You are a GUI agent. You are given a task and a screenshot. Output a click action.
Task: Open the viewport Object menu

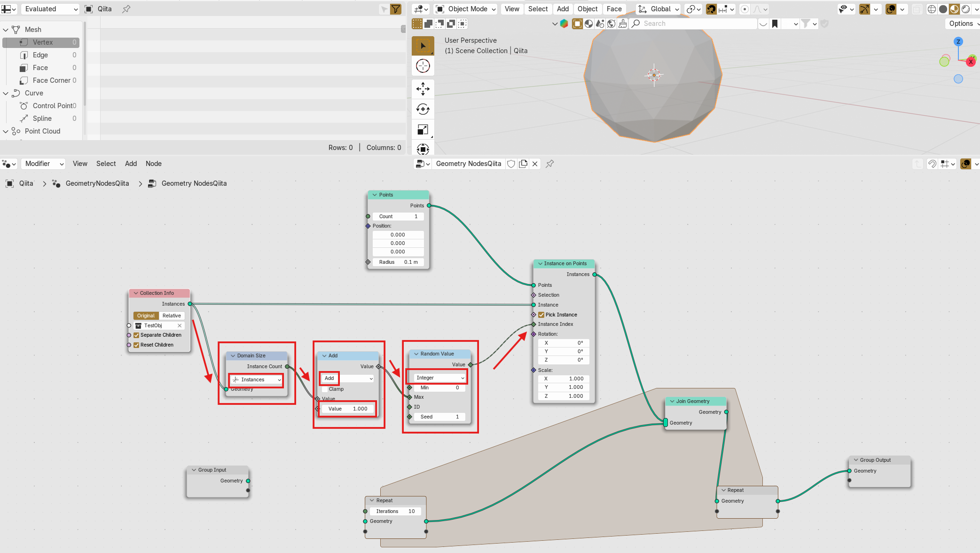tap(587, 9)
